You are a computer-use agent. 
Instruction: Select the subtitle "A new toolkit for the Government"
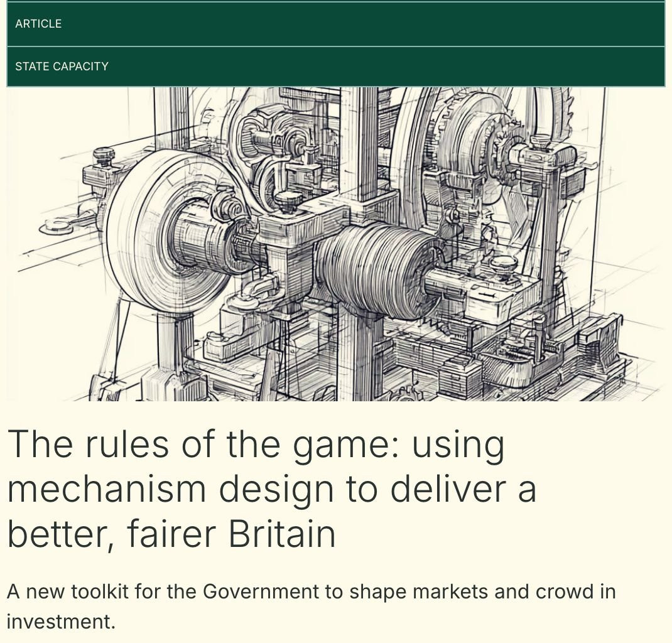click(x=311, y=607)
